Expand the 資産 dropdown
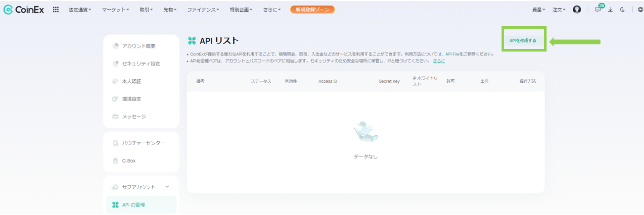The width and height of the screenshot is (644, 215). tap(539, 9)
